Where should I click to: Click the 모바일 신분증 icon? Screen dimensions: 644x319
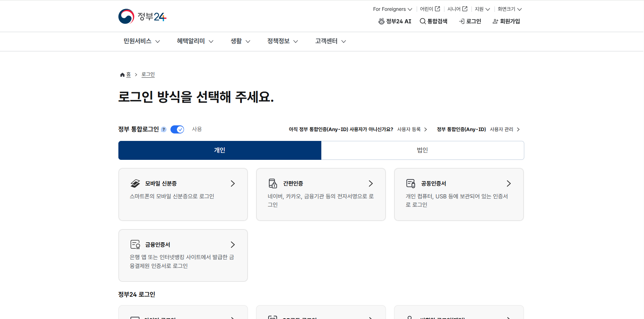point(135,183)
